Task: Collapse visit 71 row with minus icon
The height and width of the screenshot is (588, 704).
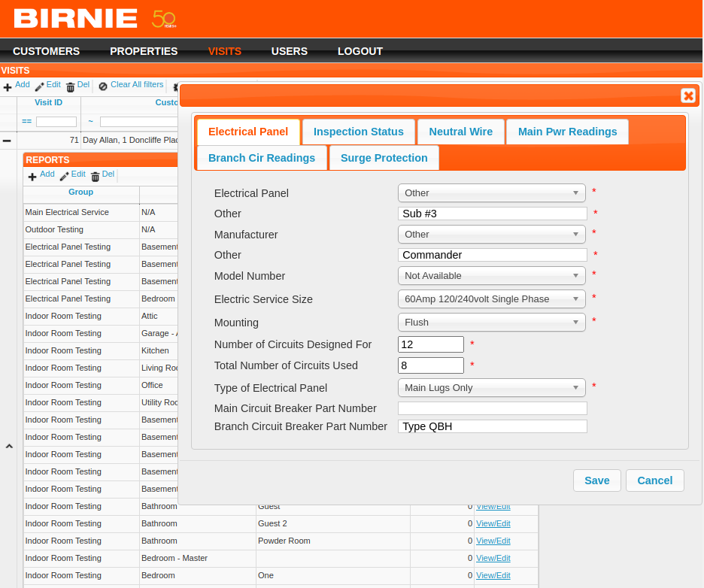Action: (x=7, y=141)
